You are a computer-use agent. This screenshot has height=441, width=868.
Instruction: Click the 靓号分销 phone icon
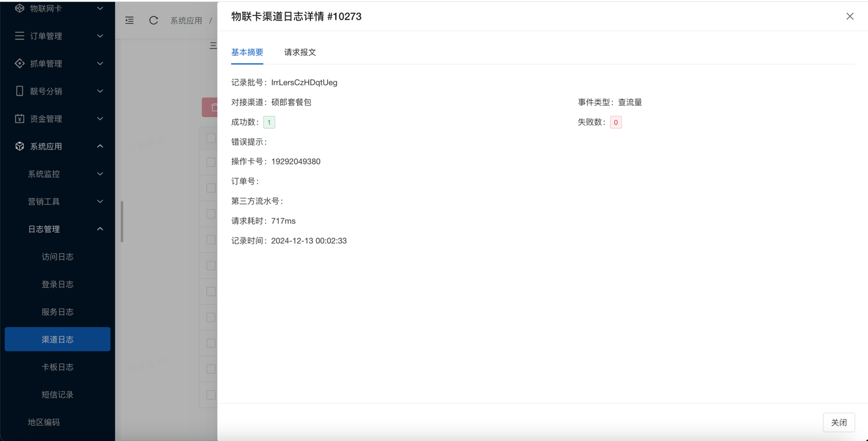pyautogui.click(x=20, y=91)
